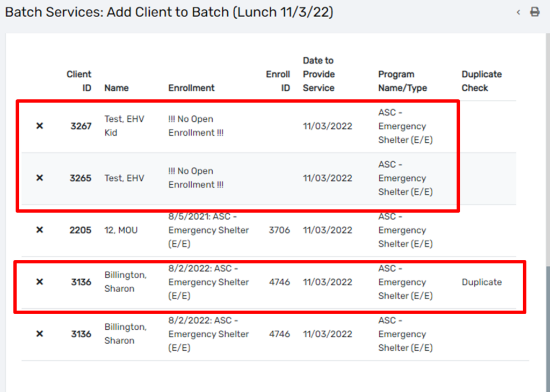Click the Client ID column header
Image resolution: width=550 pixels, height=392 pixels.
79,81
